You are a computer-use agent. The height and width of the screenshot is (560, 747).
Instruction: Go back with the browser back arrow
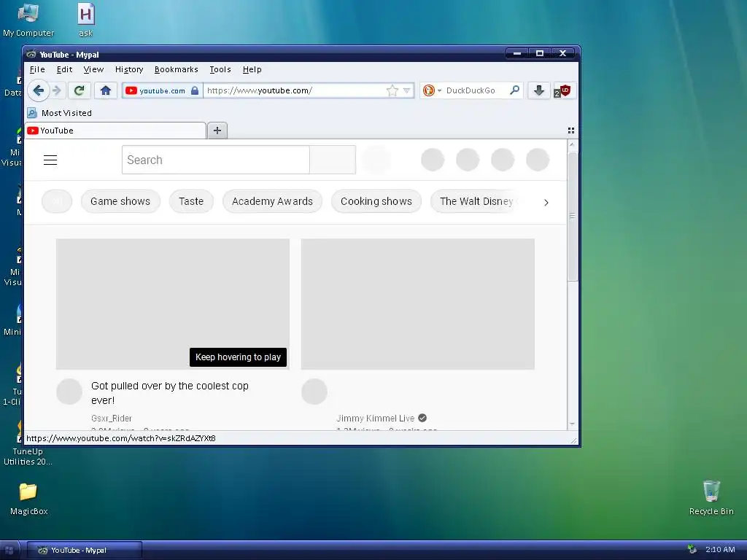[x=38, y=90]
